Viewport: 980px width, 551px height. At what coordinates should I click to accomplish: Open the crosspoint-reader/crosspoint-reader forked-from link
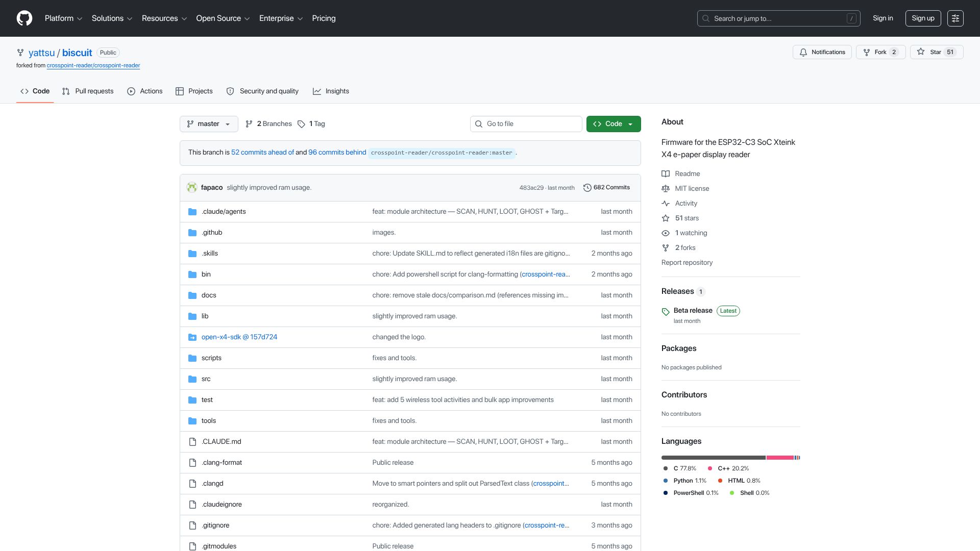[x=93, y=65]
